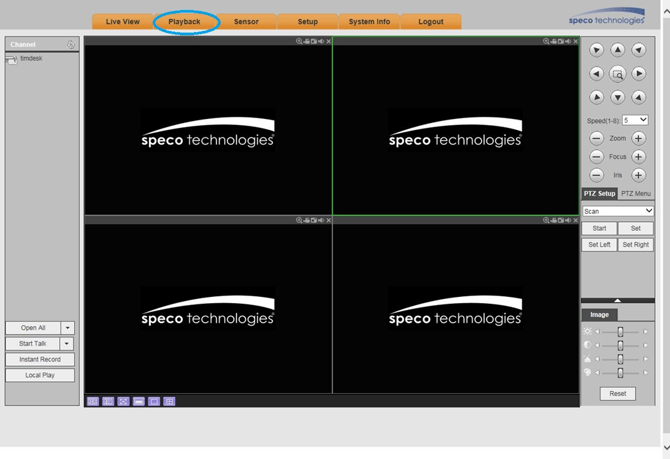
Task: Click the Set Right button
Action: point(635,244)
